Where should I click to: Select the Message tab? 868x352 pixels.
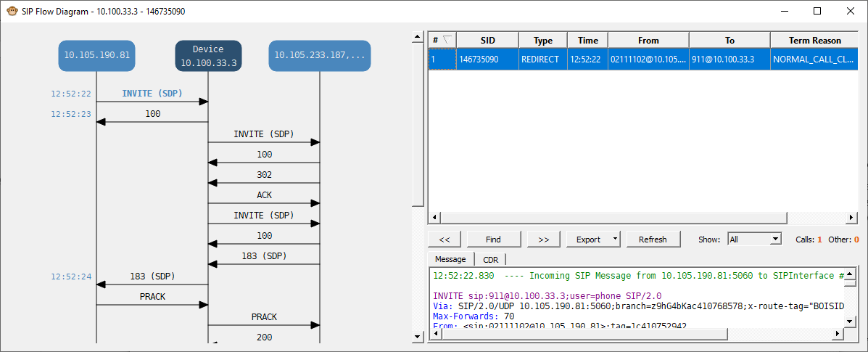click(450, 259)
